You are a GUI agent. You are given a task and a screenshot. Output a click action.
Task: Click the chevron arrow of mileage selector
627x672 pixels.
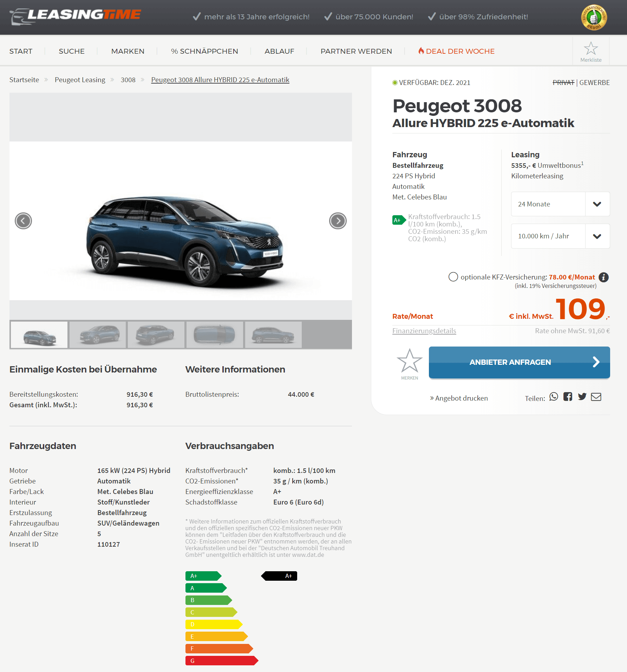(x=597, y=236)
